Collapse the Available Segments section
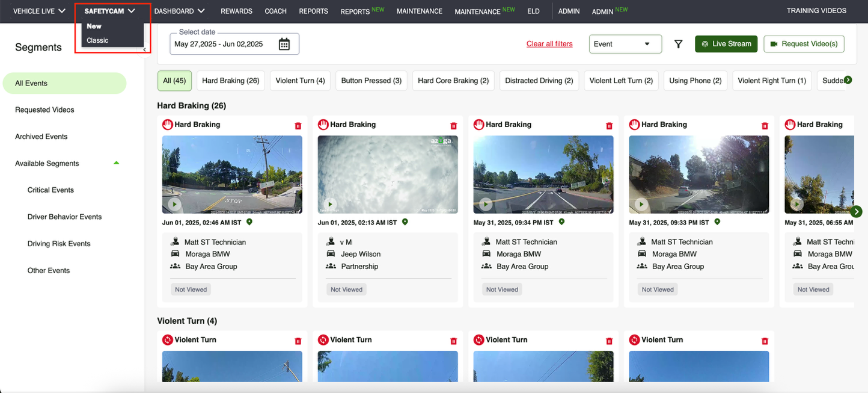The image size is (868, 393). tap(117, 163)
